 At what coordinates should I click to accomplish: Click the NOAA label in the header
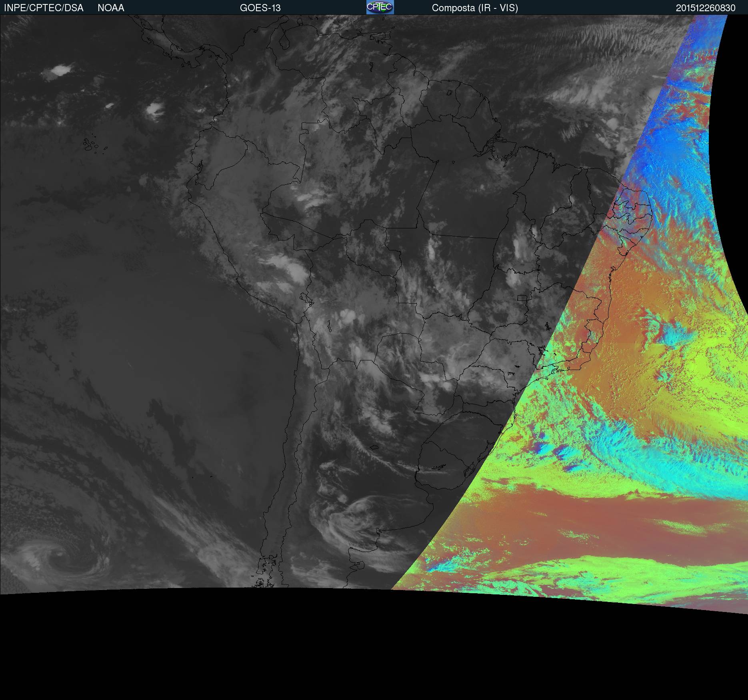pos(111,8)
